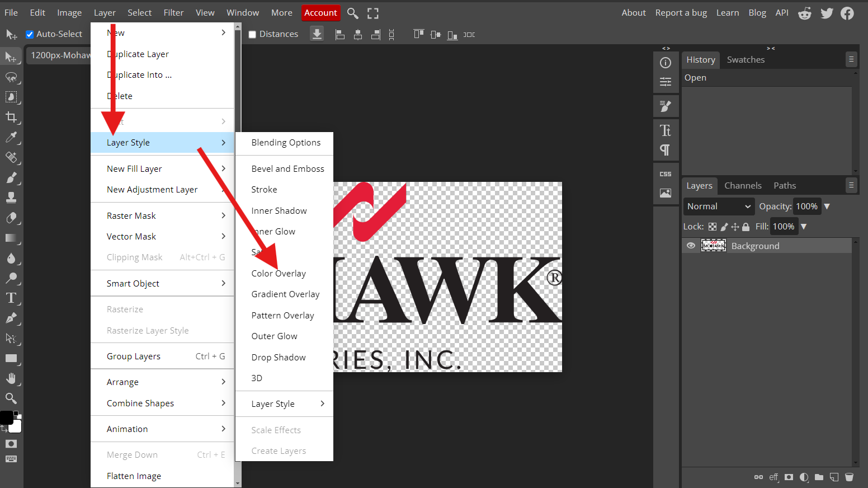The height and width of the screenshot is (488, 868).
Task: Uncheck the Auto-Select checkbox
Action: pos(30,34)
